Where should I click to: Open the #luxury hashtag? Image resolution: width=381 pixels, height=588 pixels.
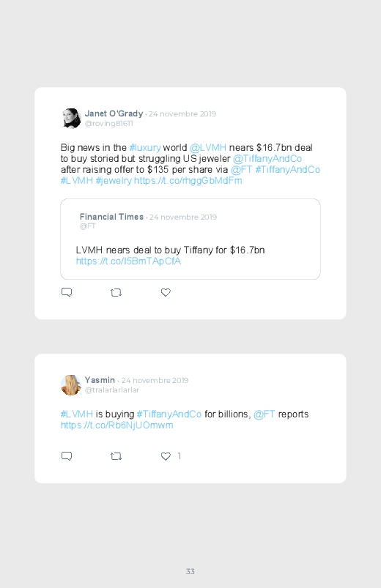[x=145, y=147]
